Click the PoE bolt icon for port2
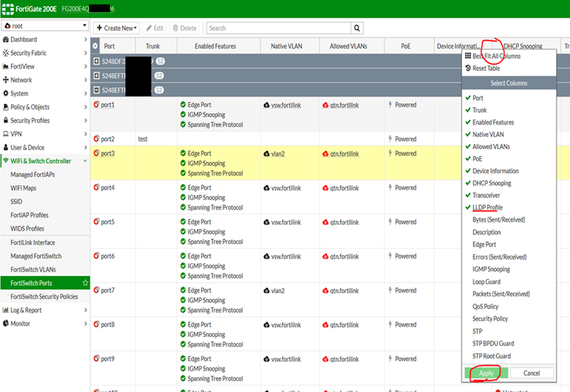This screenshot has width=570, height=392. pos(390,139)
